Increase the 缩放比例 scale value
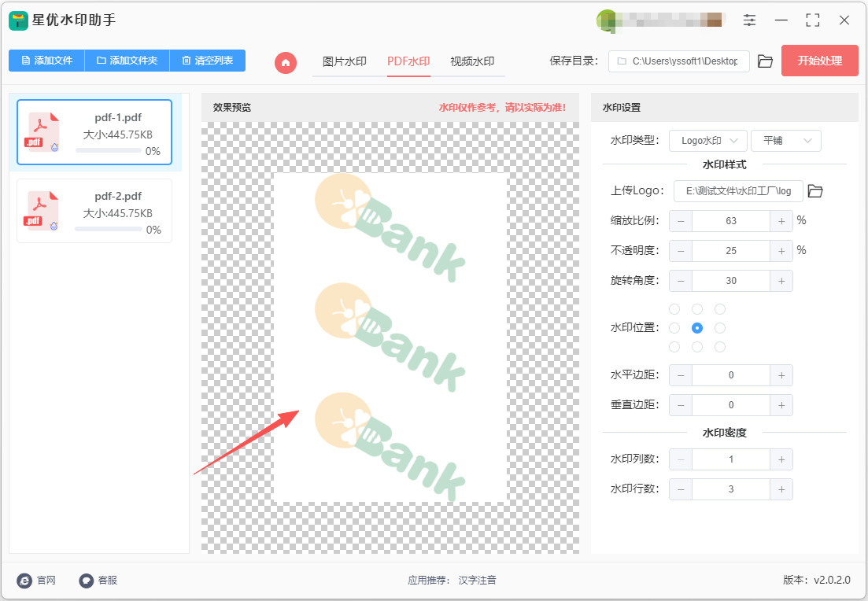 pos(781,221)
